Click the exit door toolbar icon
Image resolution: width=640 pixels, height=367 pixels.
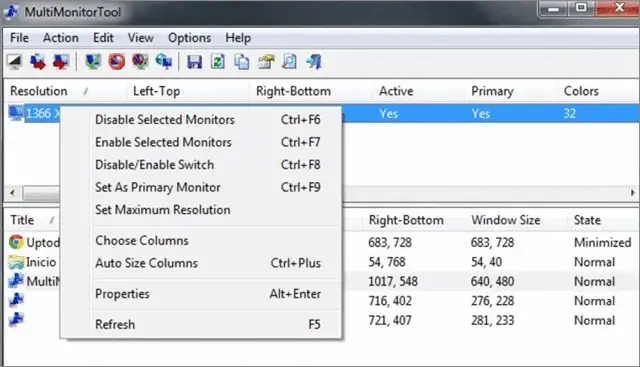pyautogui.click(x=314, y=62)
